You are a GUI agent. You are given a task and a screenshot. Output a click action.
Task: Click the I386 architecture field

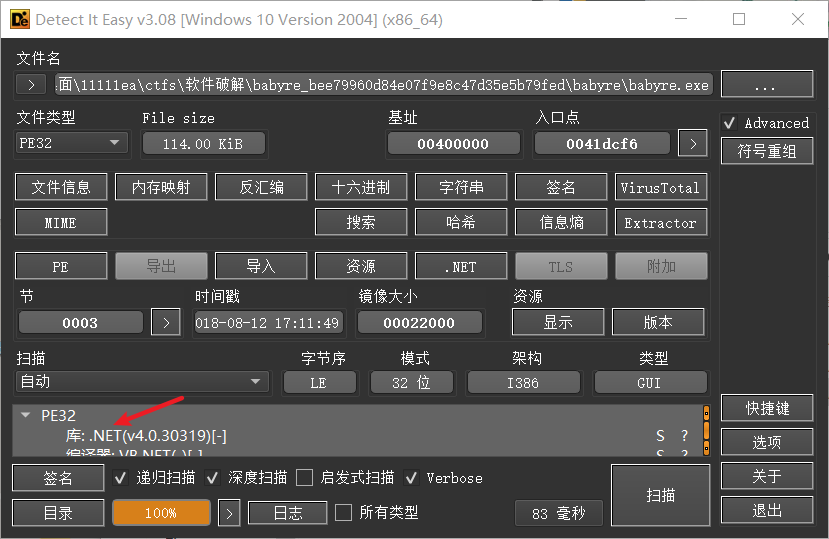pos(523,382)
